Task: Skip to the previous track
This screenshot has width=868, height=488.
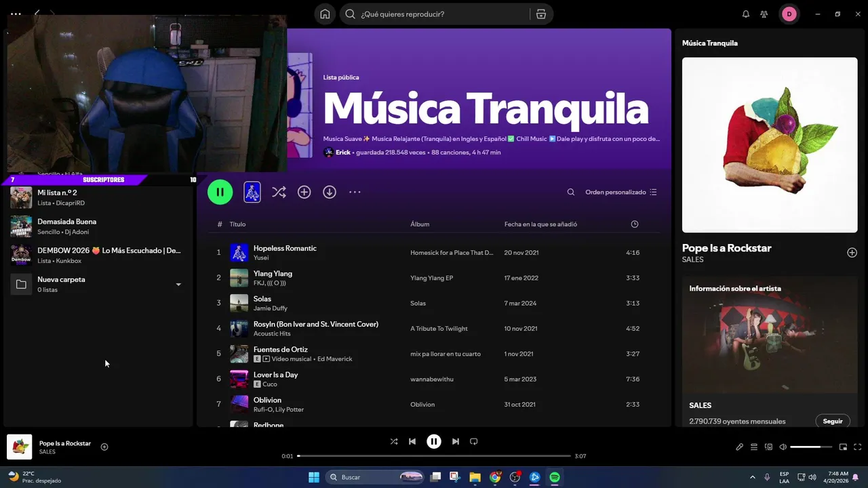Action: (412, 441)
